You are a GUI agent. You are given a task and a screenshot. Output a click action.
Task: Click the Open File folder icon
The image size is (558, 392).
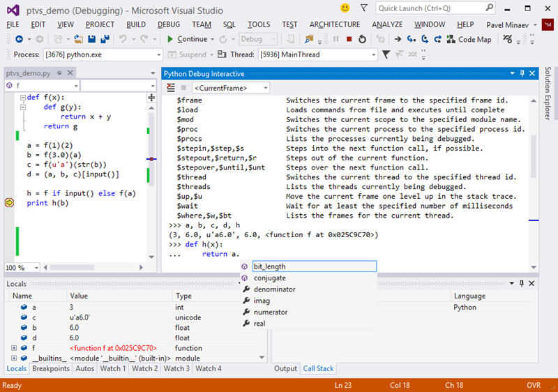78,39
